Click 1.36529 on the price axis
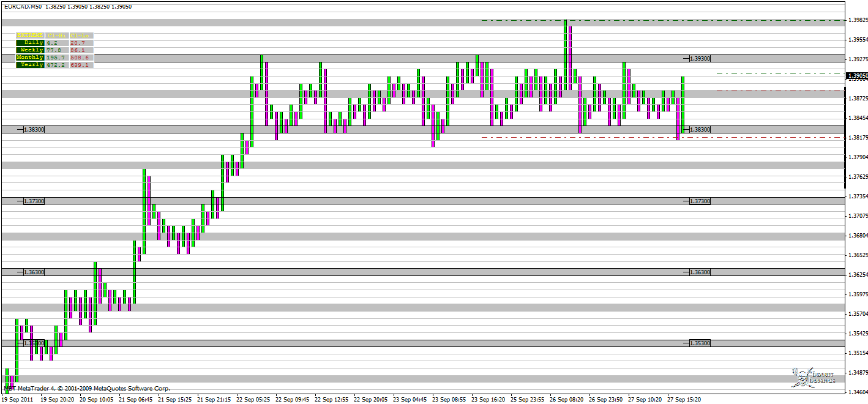 [858, 255]
